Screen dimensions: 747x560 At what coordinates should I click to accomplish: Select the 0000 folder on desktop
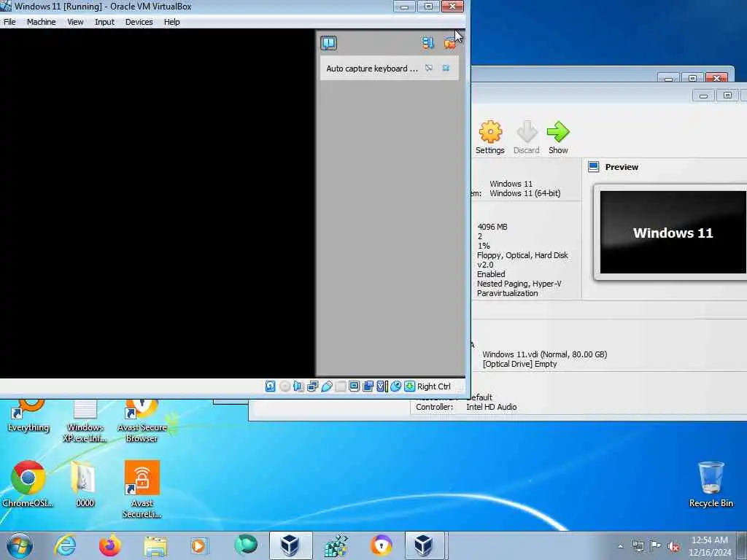click(85, 484)
